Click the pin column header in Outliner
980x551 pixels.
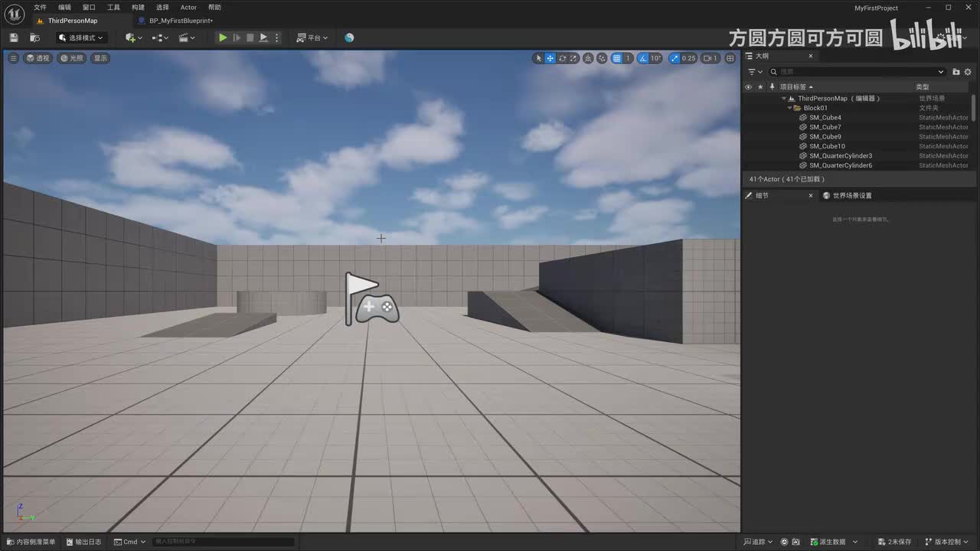tap(773, 87)
